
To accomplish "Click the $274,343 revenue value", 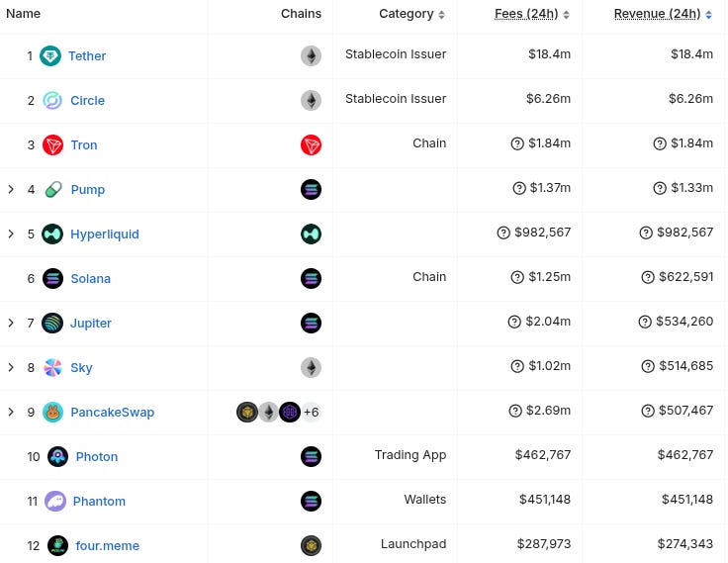I will point(684,544).
